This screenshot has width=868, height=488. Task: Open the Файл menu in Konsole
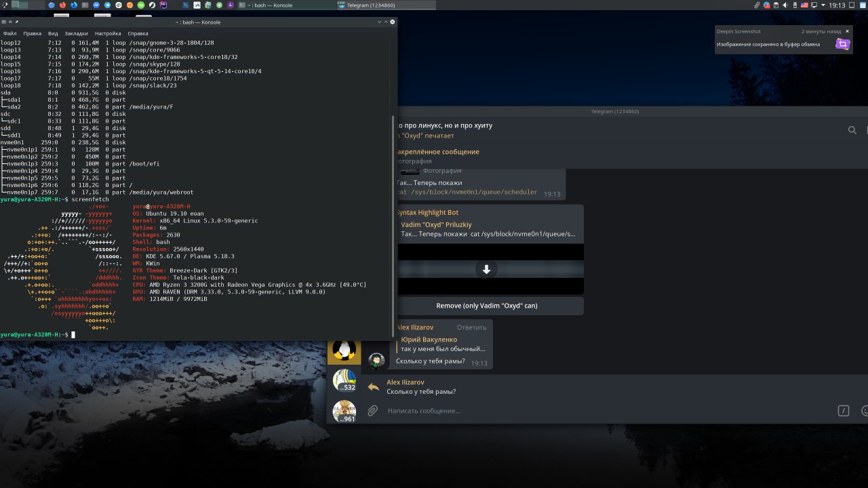[x=9, y=33]
